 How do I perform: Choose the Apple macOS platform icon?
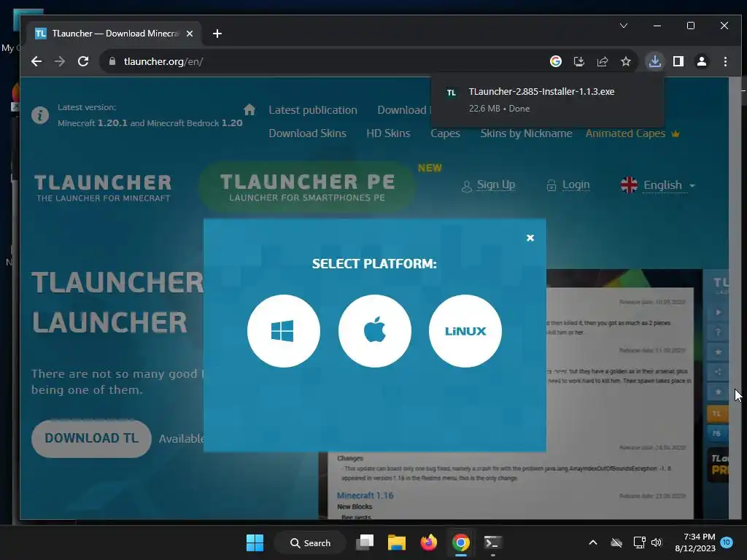(374, 331)
